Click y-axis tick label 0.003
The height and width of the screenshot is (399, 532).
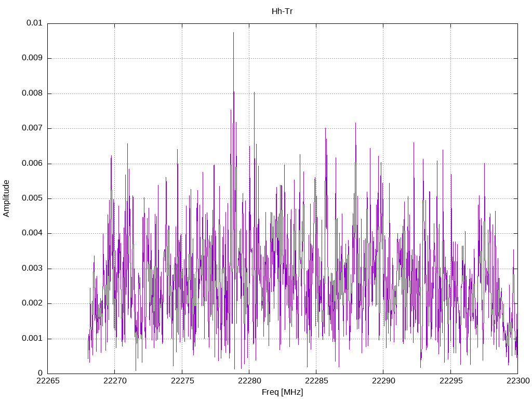pyautogui.click(x=32, y=269)
